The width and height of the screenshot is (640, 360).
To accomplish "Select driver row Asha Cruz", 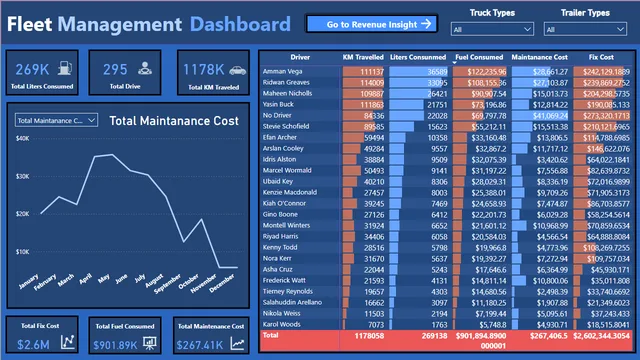I will [x=446, y=270].
